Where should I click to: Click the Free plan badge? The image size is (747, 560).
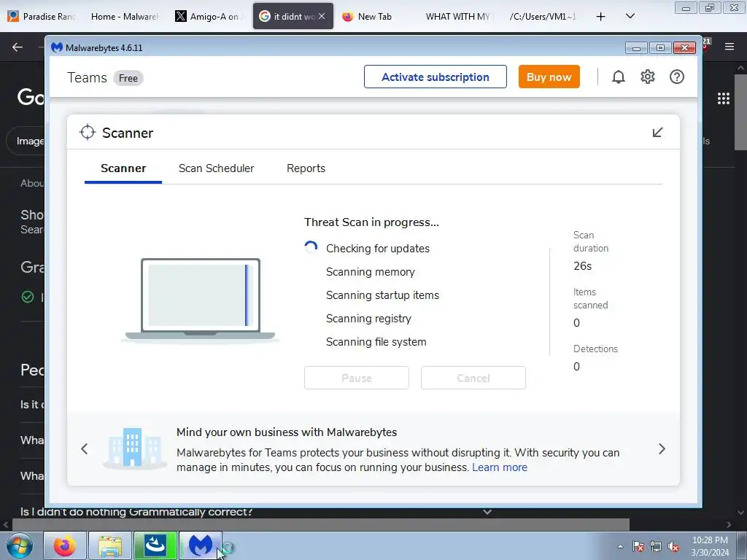click(128, 78)
